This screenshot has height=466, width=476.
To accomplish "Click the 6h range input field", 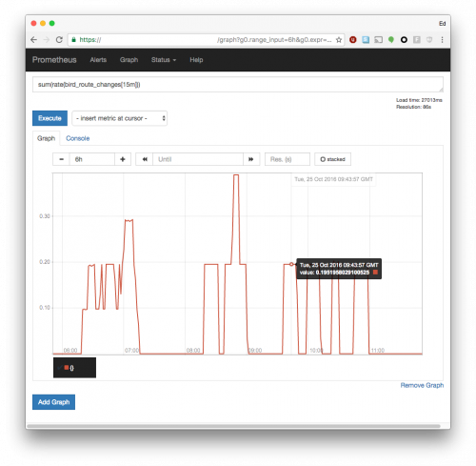I will [92, 159].
